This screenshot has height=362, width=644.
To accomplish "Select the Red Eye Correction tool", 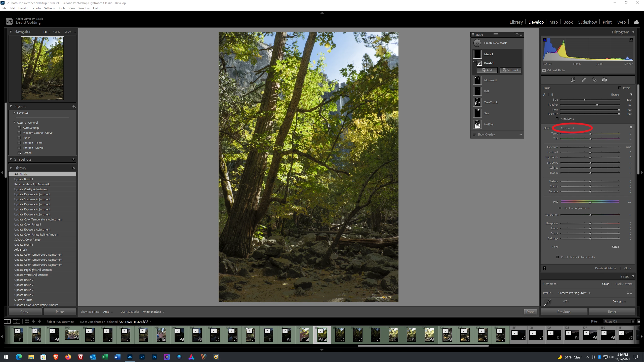I will click(x=594, y=80).
